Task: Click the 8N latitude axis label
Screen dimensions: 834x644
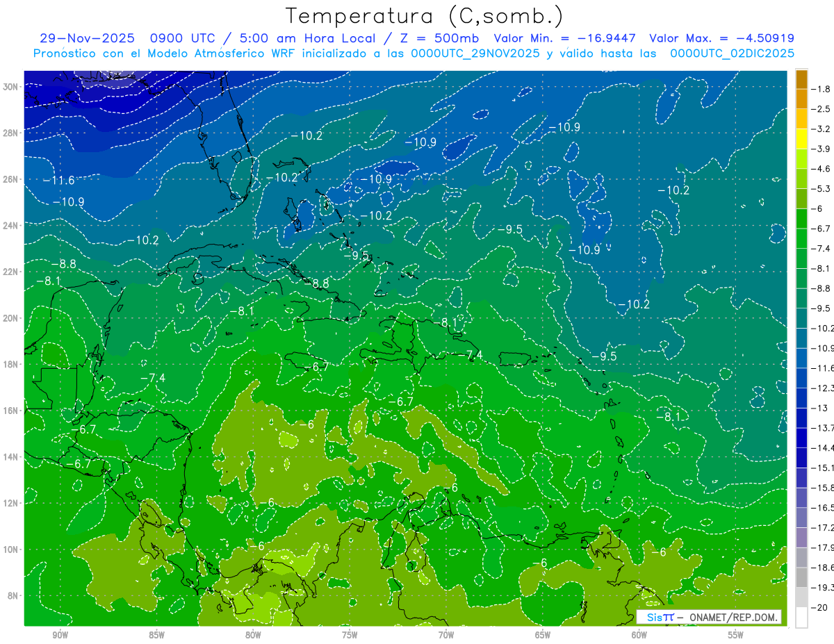Action: [x=14, y=595]
